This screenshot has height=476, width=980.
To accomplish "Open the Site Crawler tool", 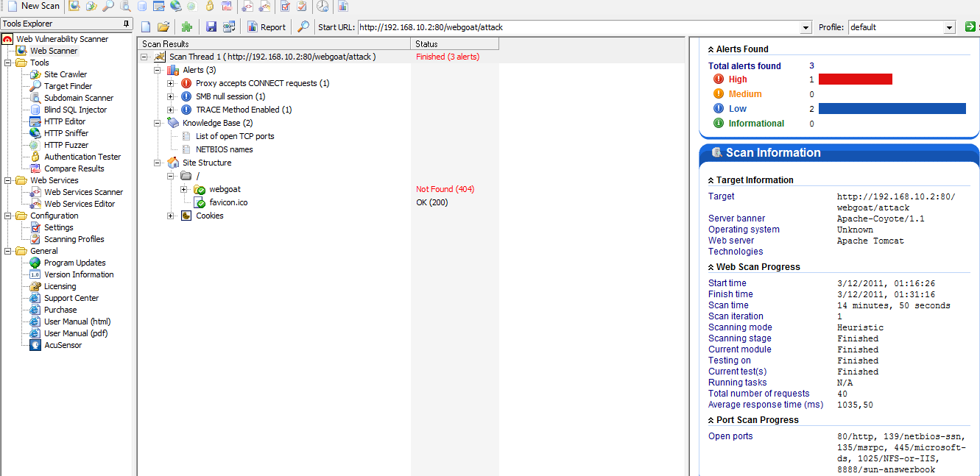I will pos(64,74).
